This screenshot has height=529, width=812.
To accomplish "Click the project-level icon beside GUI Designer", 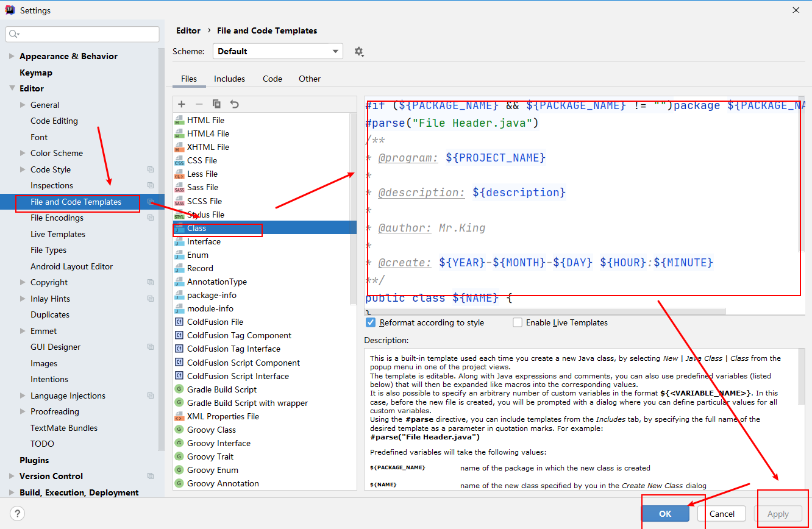I will (x=151, y=347).
